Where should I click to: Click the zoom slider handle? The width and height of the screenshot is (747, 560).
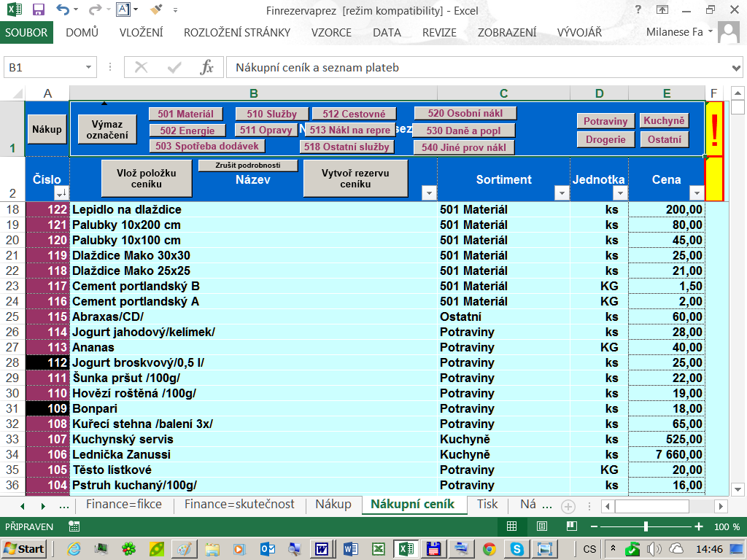tap(646, 526)
